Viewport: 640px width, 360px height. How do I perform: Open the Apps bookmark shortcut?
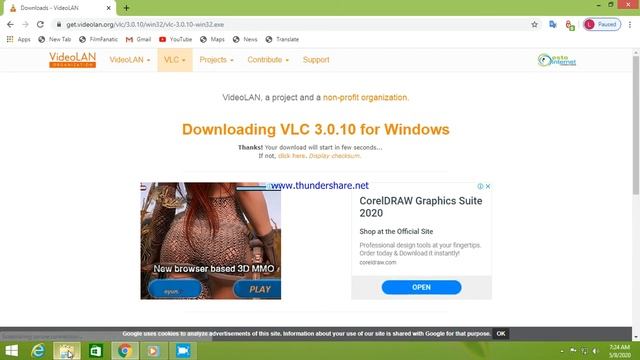(19, 39)
